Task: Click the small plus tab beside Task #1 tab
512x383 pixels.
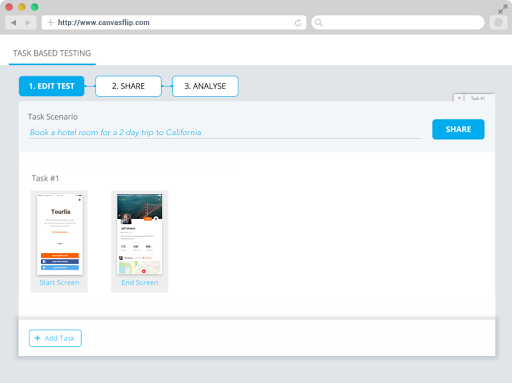Action: point(459,98)
